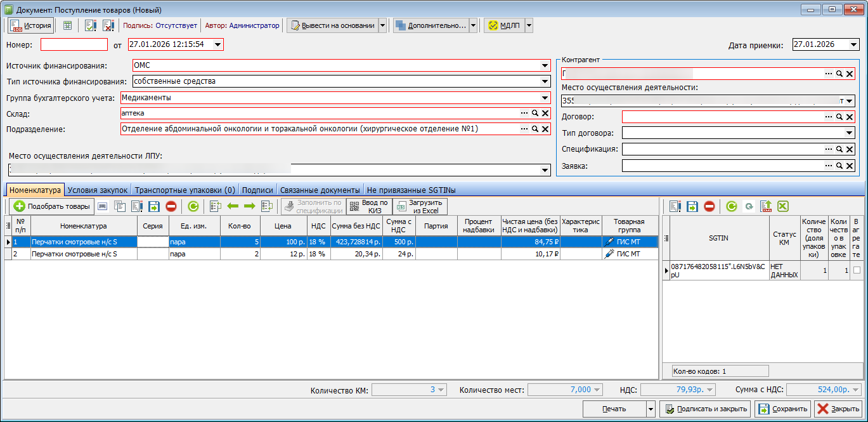Screen dimensions: 868x422
Task: Click the barcode scan icon in Номенклатура toolbar
Action: [102, 206]
